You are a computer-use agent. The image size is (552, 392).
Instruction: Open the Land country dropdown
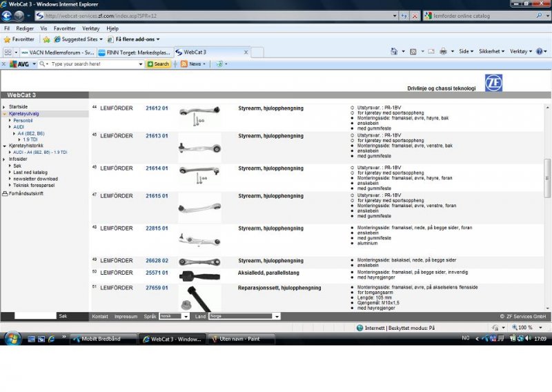coord(244,316)
